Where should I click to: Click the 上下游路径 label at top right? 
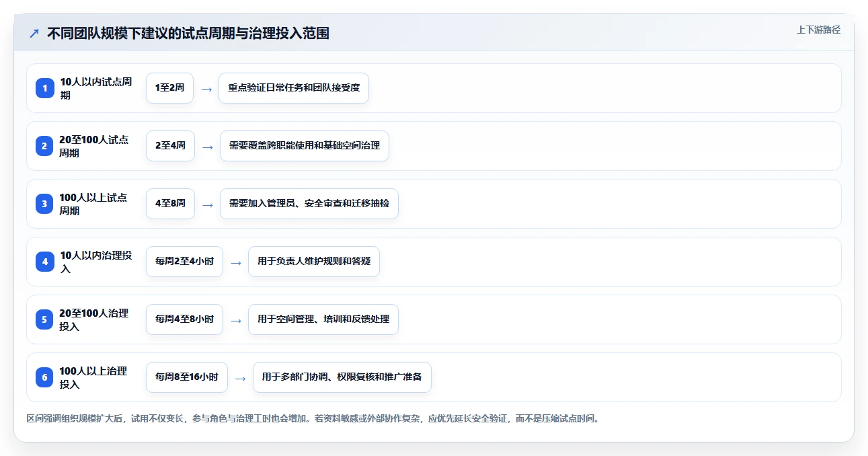[818, 30]
